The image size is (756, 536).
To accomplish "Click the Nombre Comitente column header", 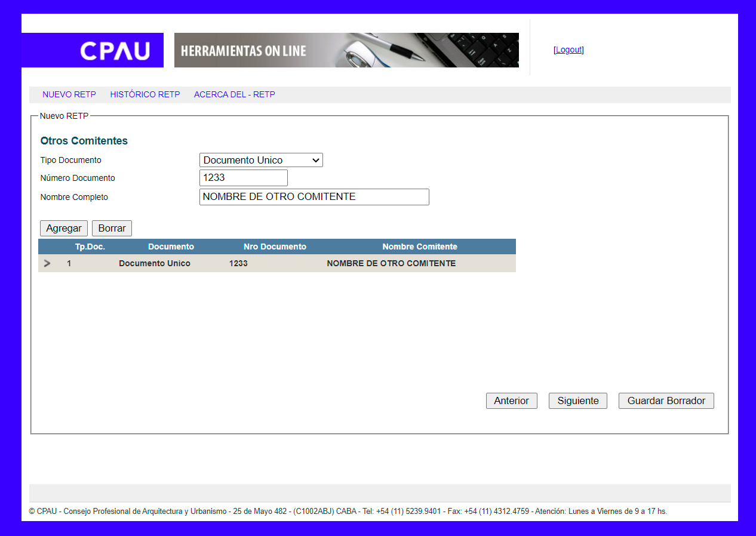I will point(420,247).
